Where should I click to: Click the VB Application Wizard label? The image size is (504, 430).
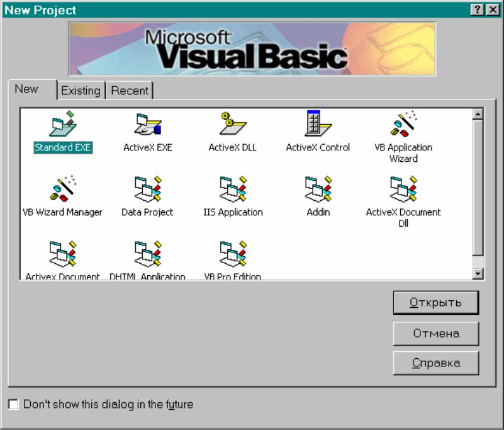coord(403,153)
